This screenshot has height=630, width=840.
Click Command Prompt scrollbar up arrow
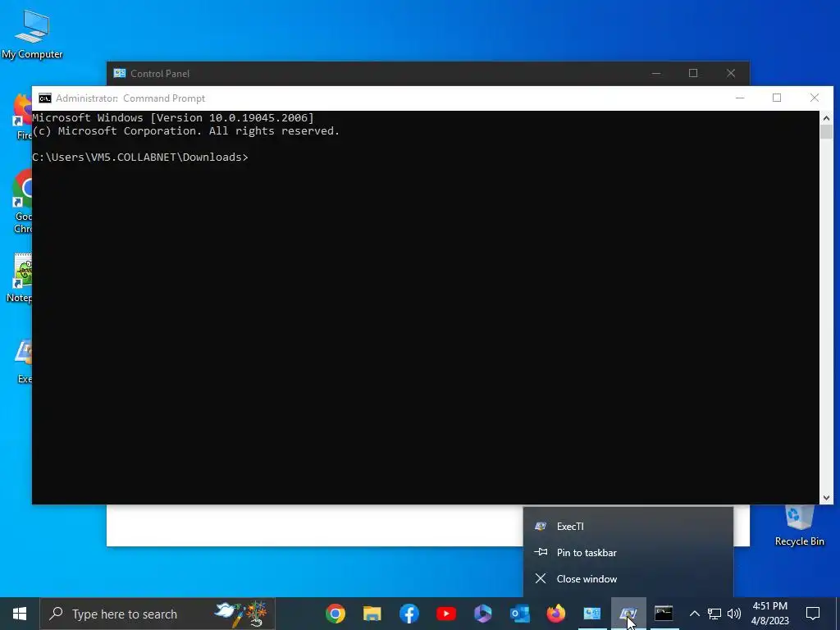[x=826, y=118]
